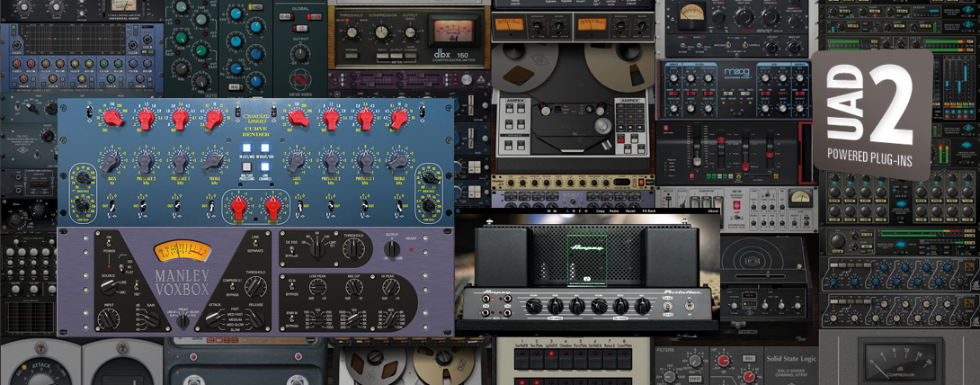Viewport: 980px width, 385px height.
Task: Open FX Rack in the Ampeg plug-in
Action: [x=649, y=210]
